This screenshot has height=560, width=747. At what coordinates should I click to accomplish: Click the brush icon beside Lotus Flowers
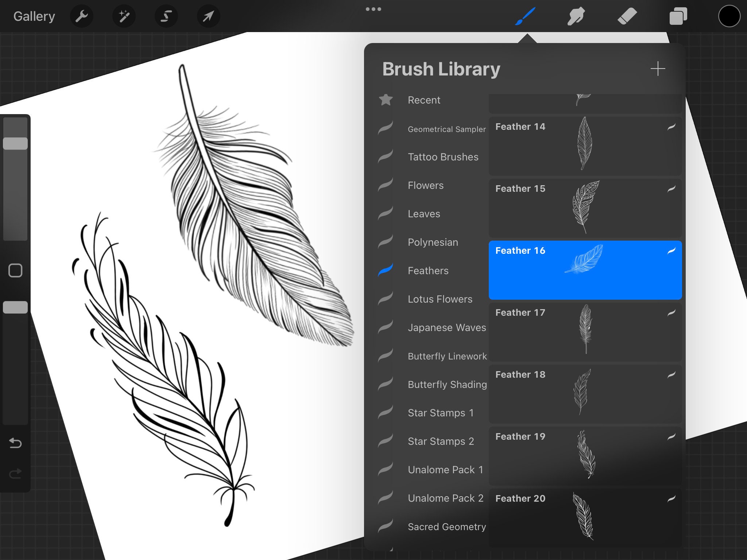(x=386, y=299)
